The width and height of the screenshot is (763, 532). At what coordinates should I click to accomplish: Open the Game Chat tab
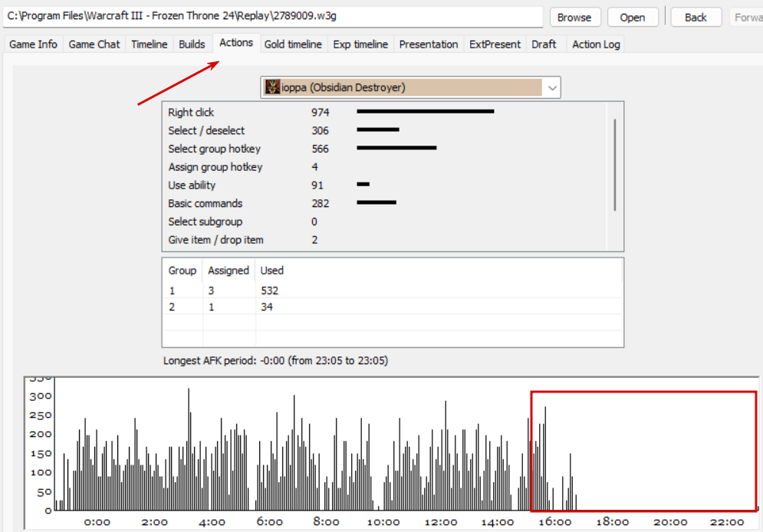[x=94, y=44]
